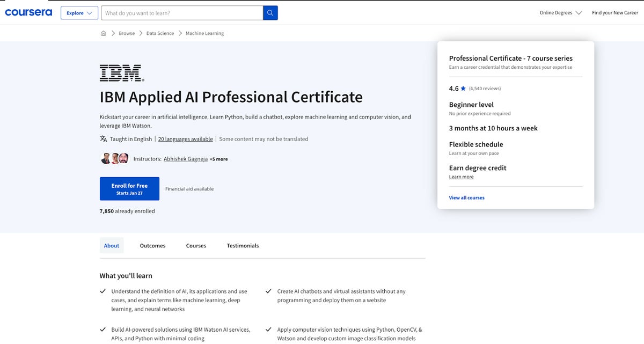This screenshot has width=644, height=344.
Task: Go to Machine Learning breadcrumb
Action: click(x=204, y=33)
